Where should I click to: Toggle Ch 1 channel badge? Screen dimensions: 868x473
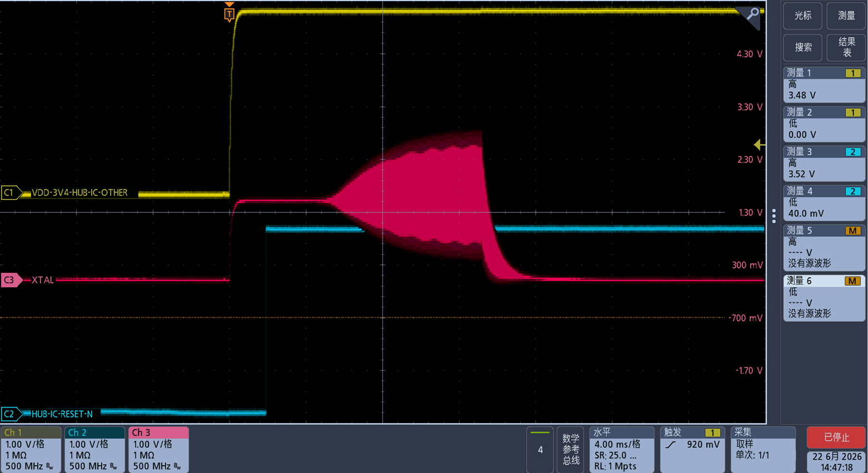tap(31, 450)
